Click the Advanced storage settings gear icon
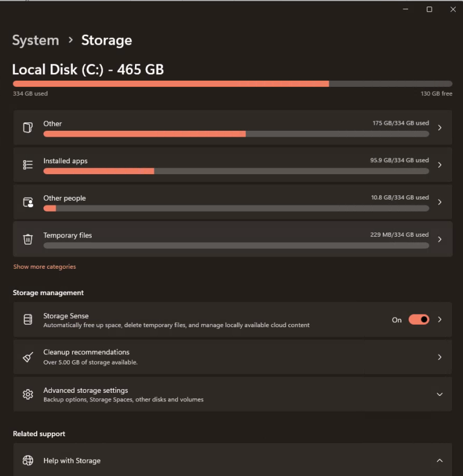The height and width of the screenshot is (476, 463). click(x=28, y=394)
